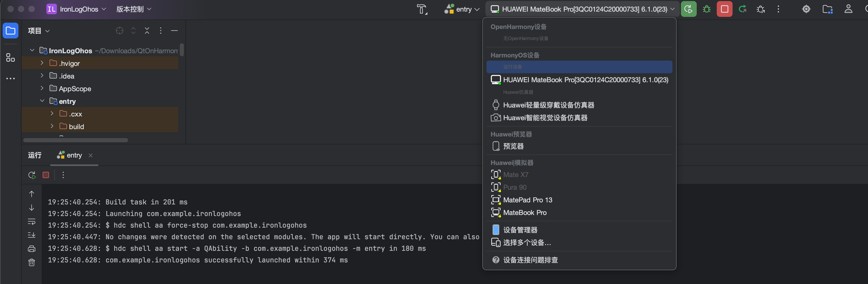The image size is (868, 284).
Task: Collapse the IronLogOhos root node
Action: pyautogui.click(x=32, y=50)
